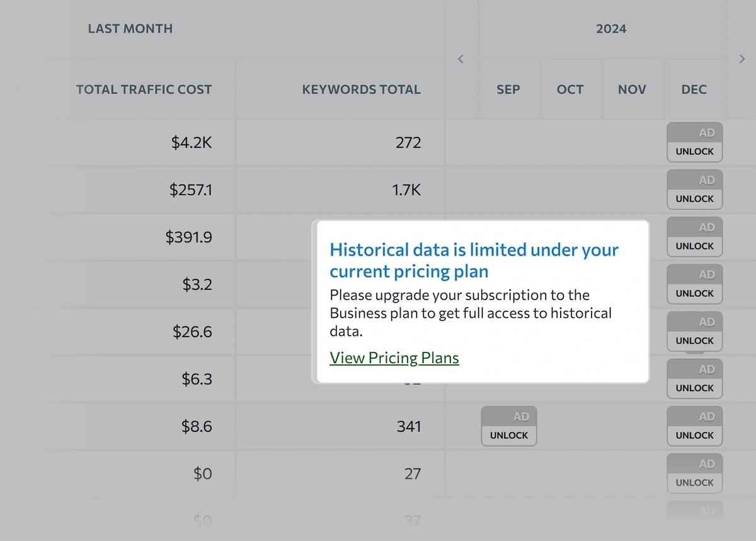
Task: Go to previous months with left chevron
Action: tap(461, 59)
